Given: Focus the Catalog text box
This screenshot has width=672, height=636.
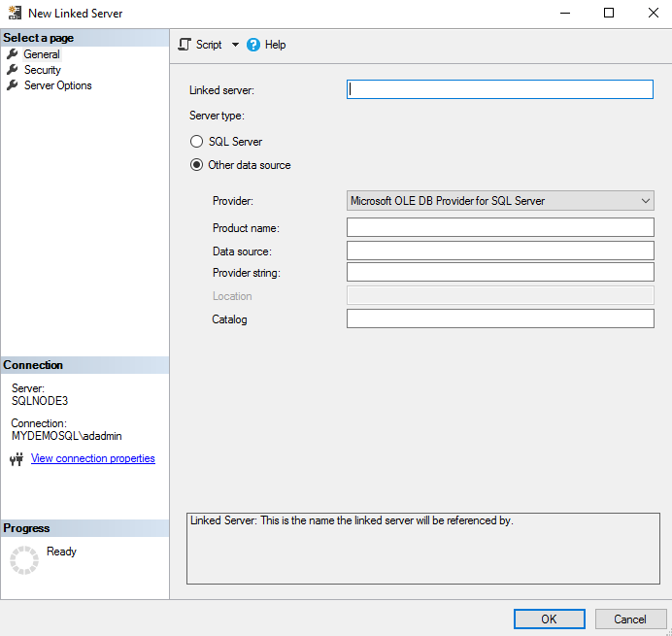Looking at the screenshot, I should click(x=500, y=318).
